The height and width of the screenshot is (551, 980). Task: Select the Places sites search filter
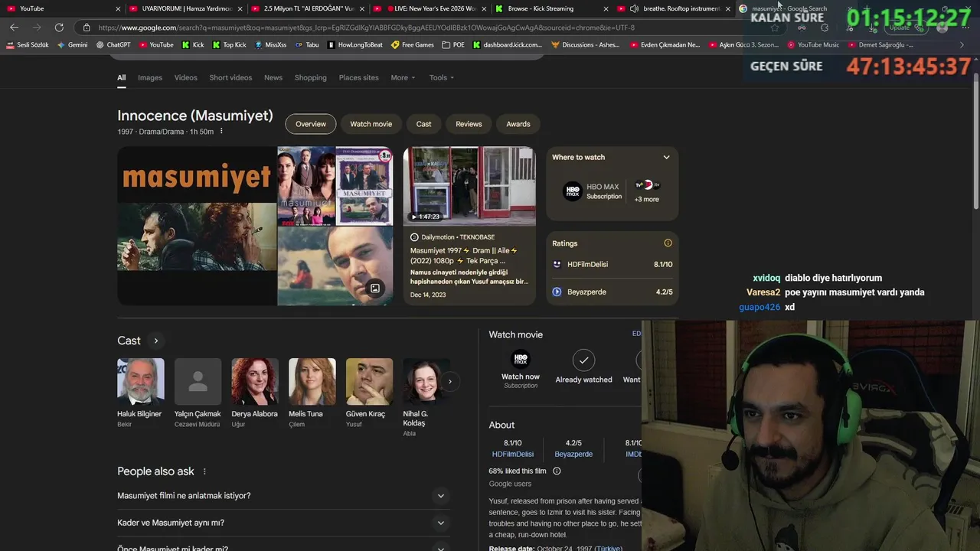(358, 77)
